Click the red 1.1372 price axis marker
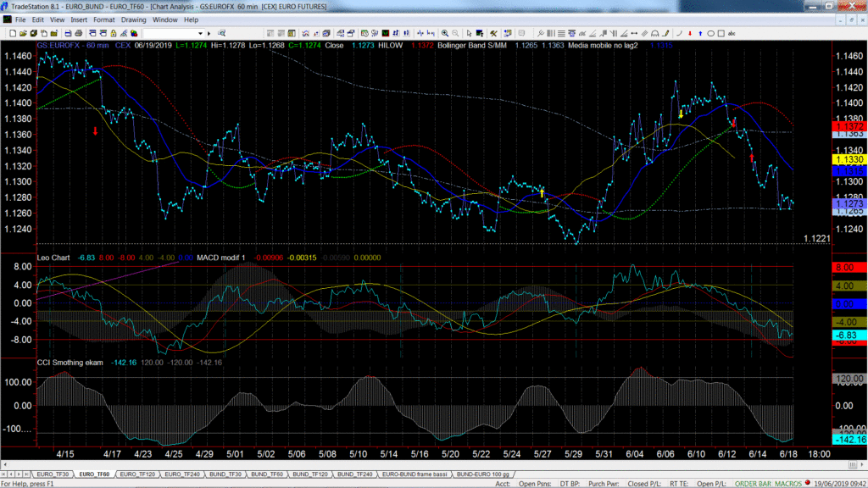 [849, 127]
